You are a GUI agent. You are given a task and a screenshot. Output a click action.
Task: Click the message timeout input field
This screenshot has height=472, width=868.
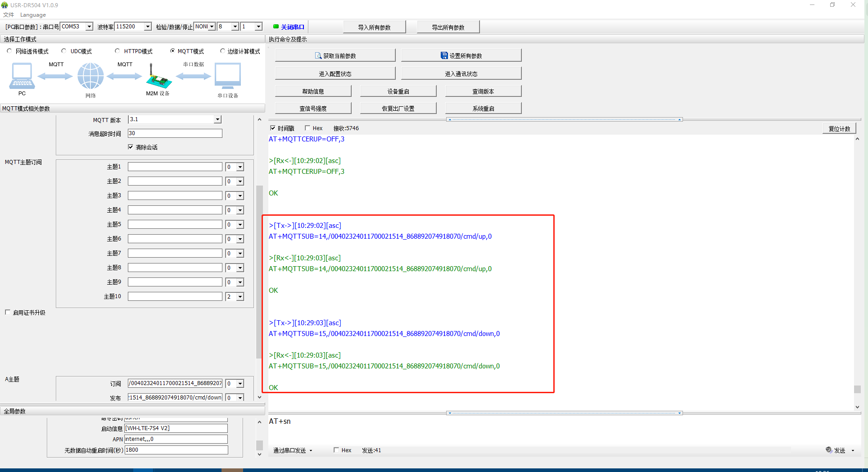[175, 133]
